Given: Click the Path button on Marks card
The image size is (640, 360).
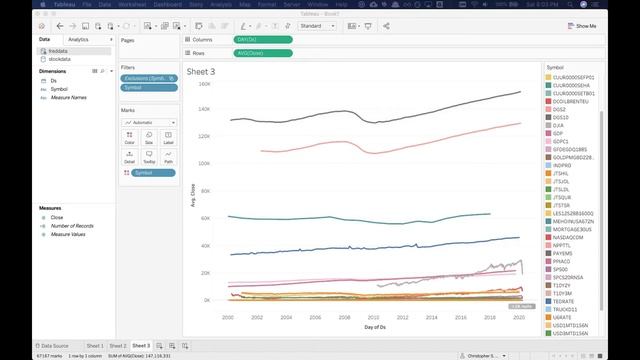Looking at the screenshot, I should coord(168,157).
